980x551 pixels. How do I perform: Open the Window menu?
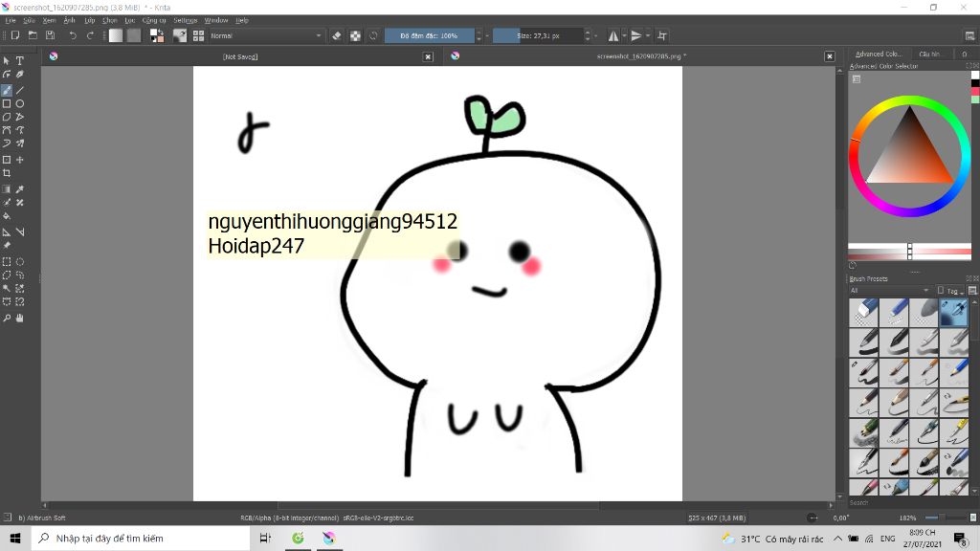[x=216, y=20]
